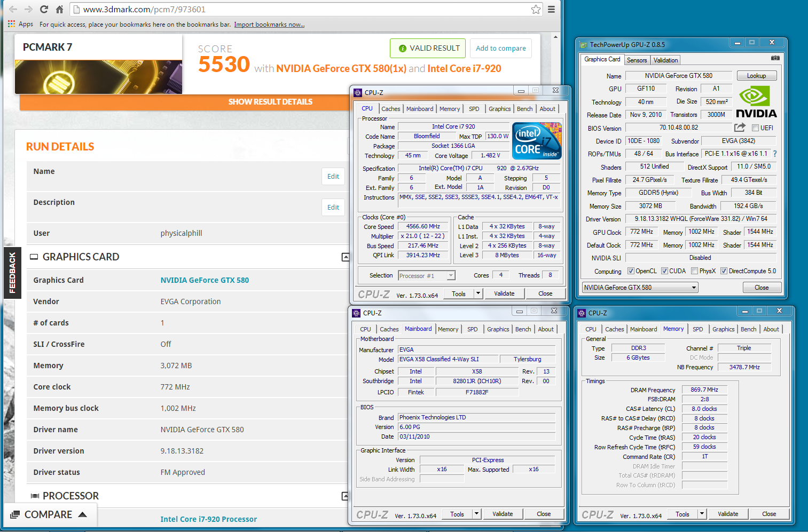This screenshot has height=532, width=808.
Task: Open About tab in top CPU-Z window
Action: pos(547,109)
